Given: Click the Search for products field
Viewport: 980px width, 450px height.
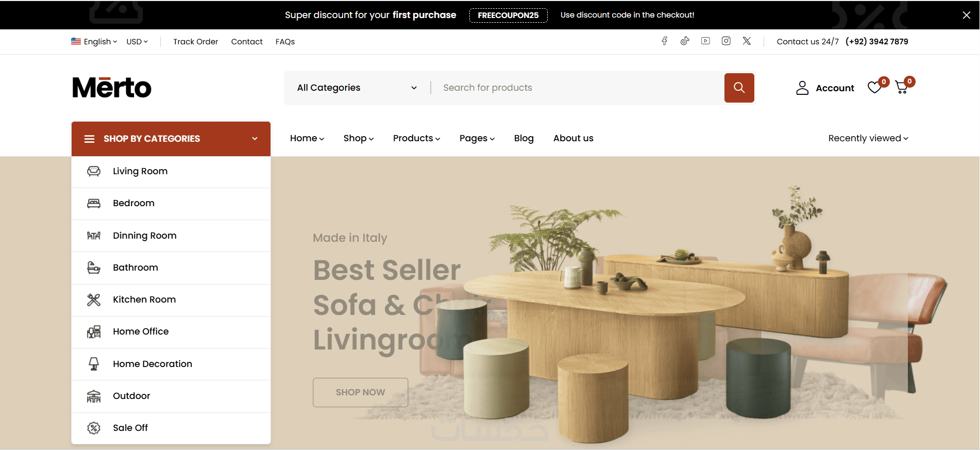Looking at the screenshot, I should (578, 88).
